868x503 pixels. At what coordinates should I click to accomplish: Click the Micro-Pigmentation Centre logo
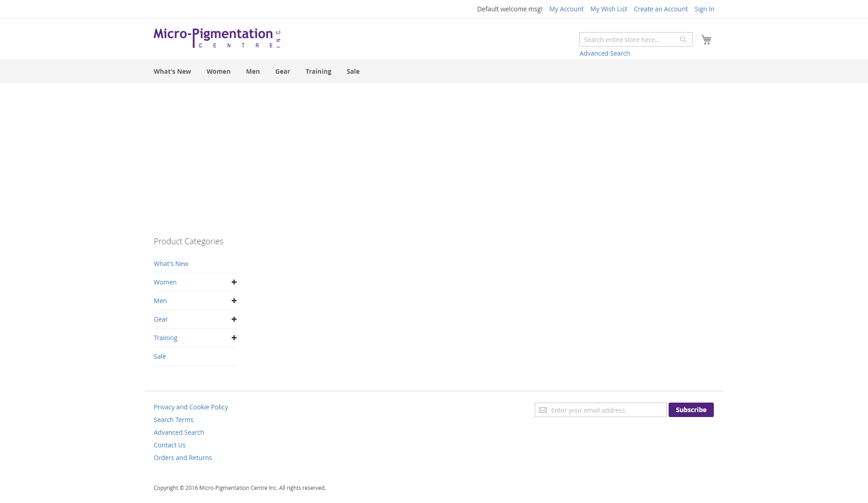(x=217, y=38)
